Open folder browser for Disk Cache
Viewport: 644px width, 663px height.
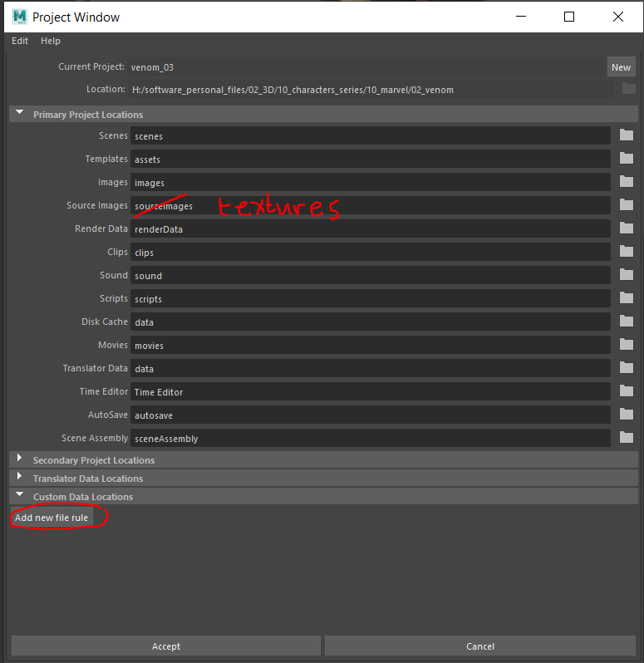point(627,322)
